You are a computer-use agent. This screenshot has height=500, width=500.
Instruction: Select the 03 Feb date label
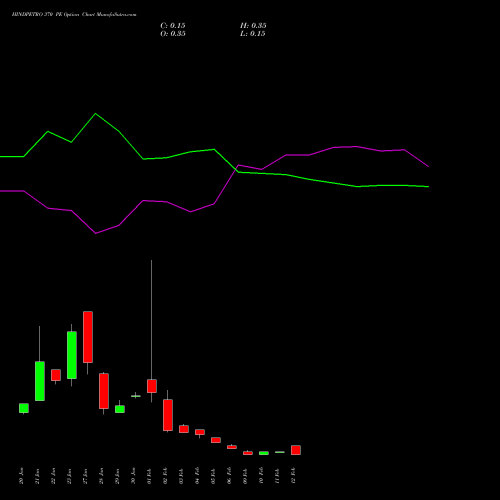coord(181,476)
